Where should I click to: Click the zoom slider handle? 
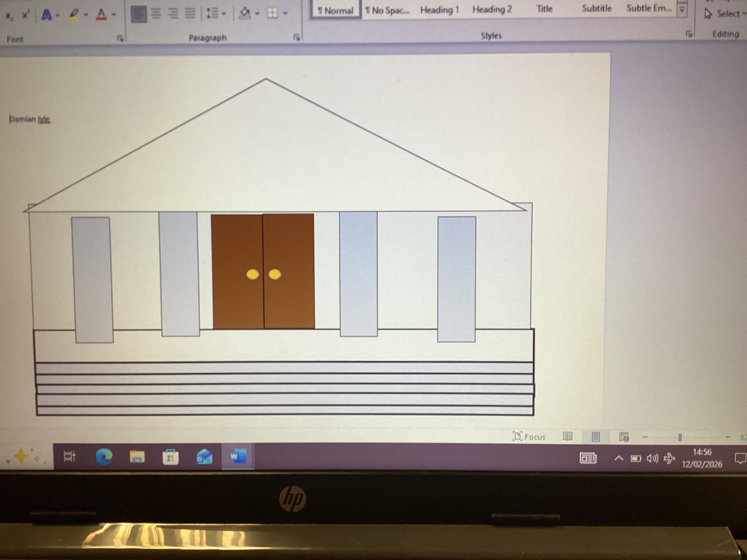pos(680,437)
